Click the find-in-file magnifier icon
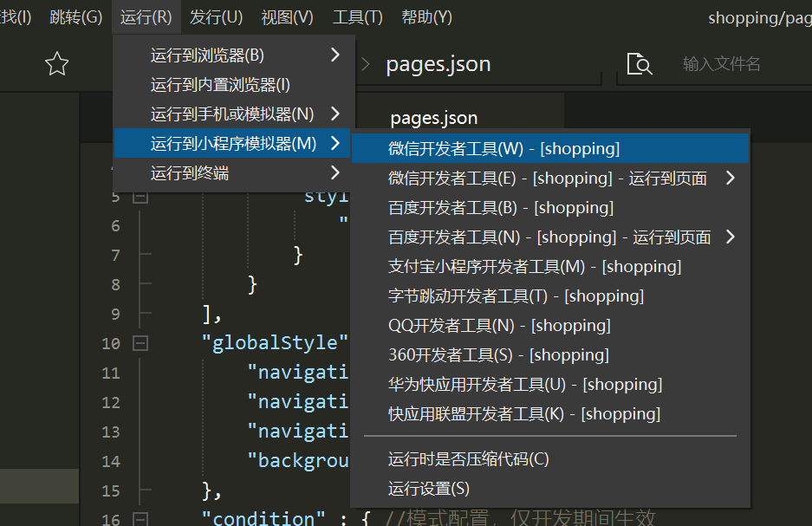This screenshot has width=812, height=526. (639, 63)
